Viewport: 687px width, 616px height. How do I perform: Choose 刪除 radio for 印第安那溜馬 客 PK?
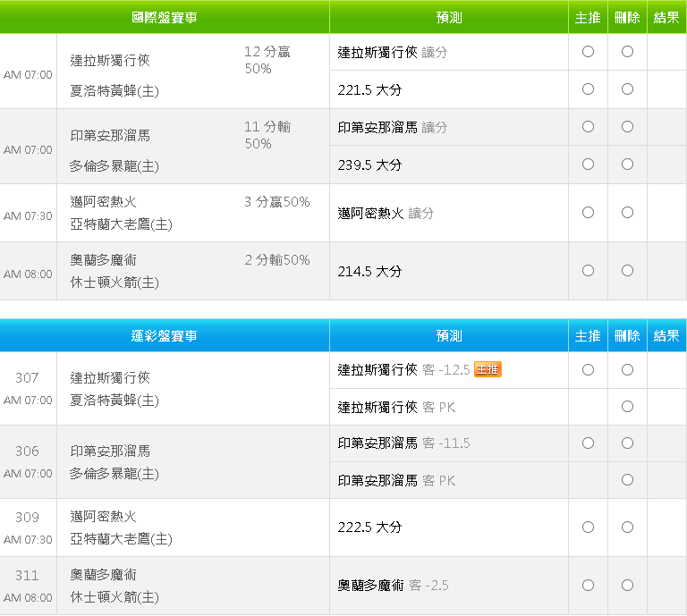point(627,480)
